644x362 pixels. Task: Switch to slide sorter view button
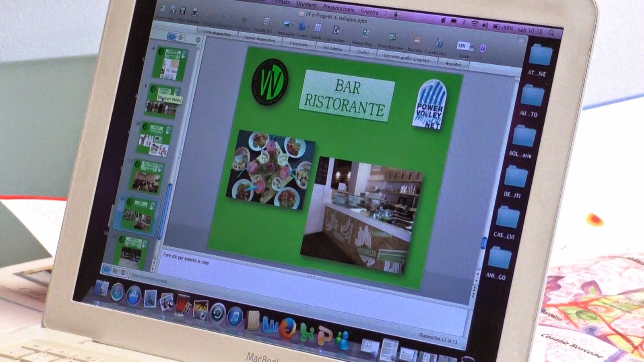(115, 271)
